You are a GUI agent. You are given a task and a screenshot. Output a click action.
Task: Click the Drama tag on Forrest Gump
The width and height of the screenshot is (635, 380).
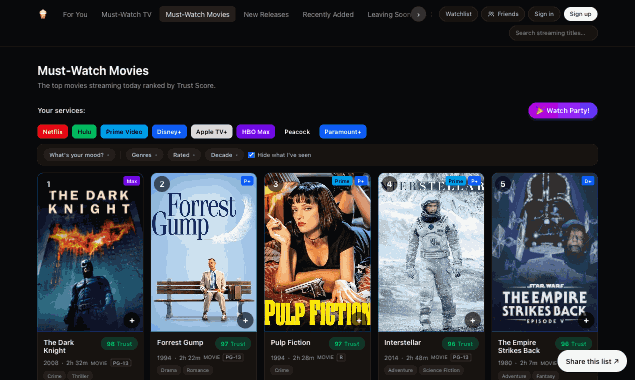pyautogui.click(x=168, y=370)
